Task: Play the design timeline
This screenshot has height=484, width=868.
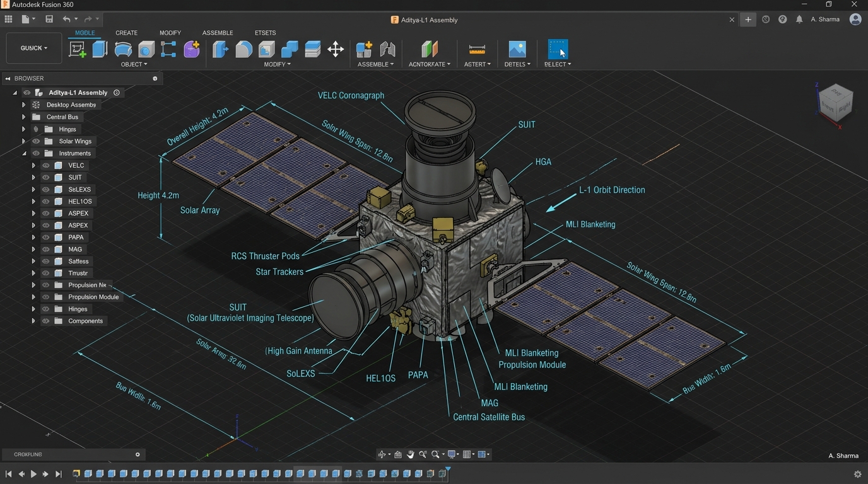Action: pyautogui.click(x=33, y=474)
